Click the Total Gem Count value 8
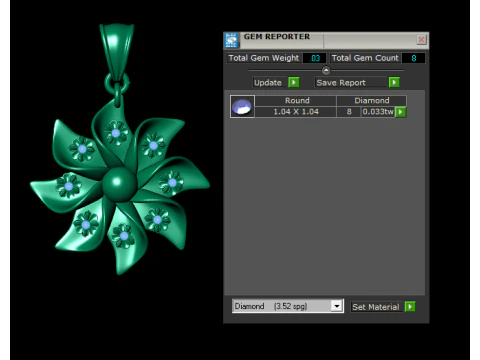 point(414,58)
